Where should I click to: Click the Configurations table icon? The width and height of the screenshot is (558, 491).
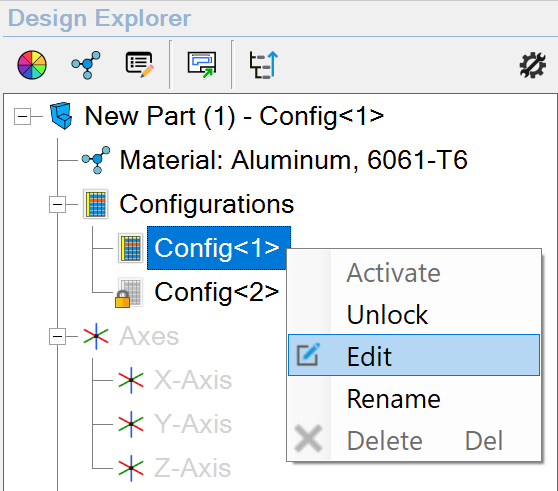pyautogui.click(x=96, y=204)
